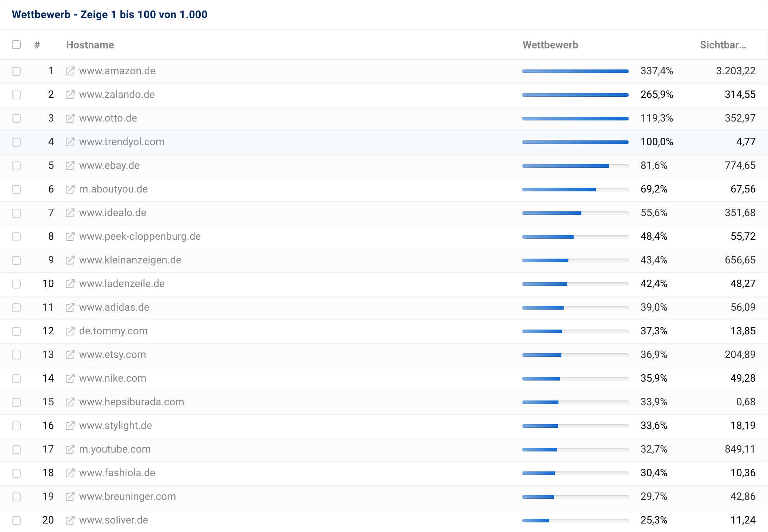Check the box for www.amazon.de row
The width and height of the screenshot is (768, 532).
tap(16, 71)
